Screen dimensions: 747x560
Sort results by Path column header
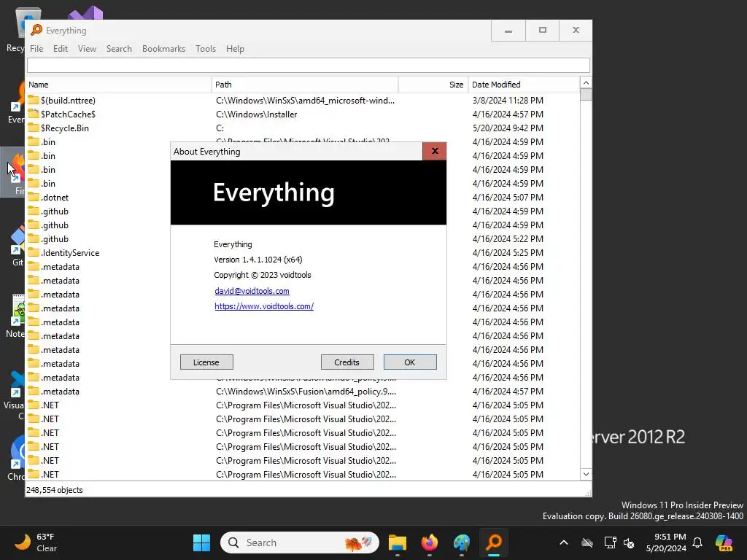coord(304,85)
